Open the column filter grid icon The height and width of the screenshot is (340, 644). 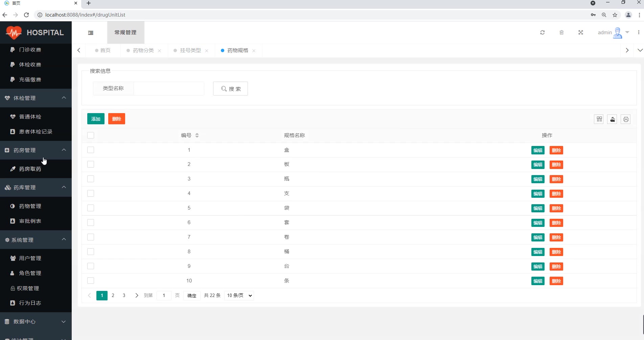599,119
